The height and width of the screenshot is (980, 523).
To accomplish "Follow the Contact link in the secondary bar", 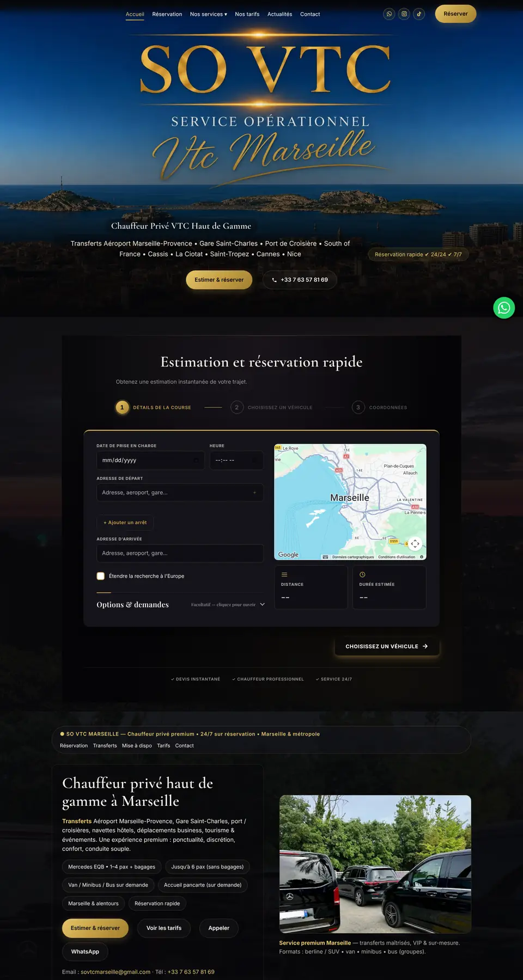I will tap(184, 746).
